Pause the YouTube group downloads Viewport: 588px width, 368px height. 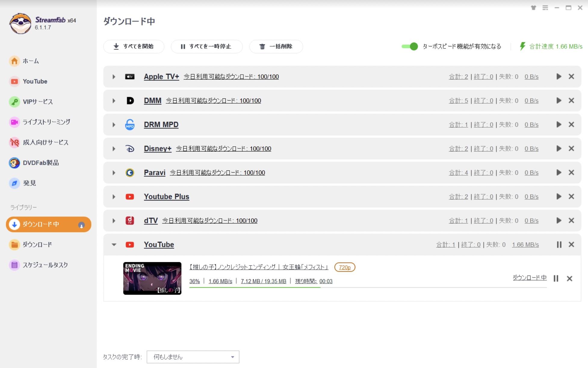click(x=559, y=245)
